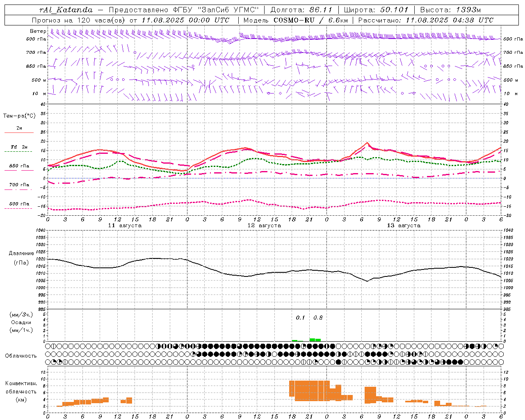Click the (мм/1ч.) unit label

(x=21, y=330)
